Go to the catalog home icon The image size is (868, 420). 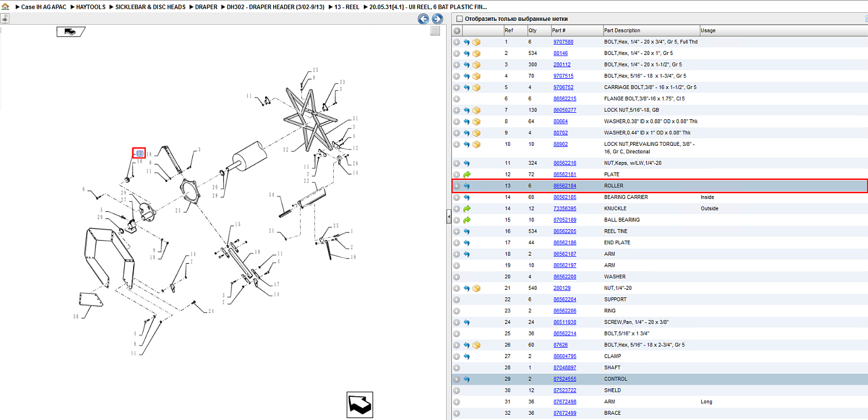tap(5, 6)
